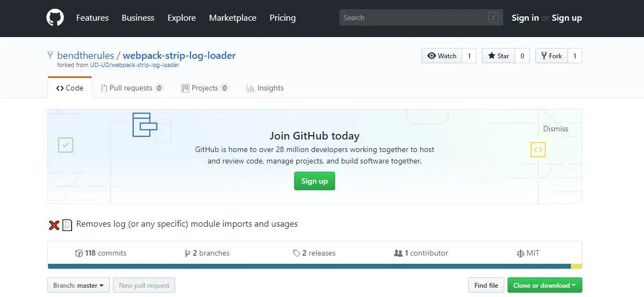Expand the Clone or download dropdown
This screenshot has width=644, height=297.
click(545, 285)
